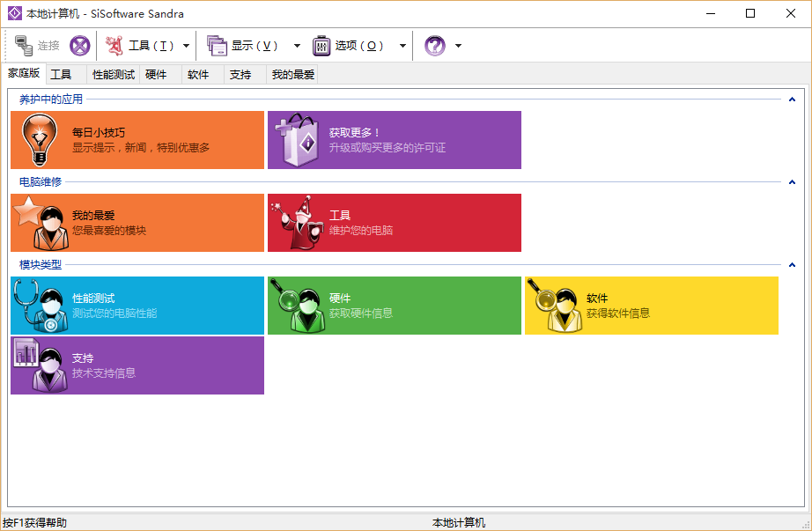Image resolution: width=812 pixels, height=531 pixels.
Task: Open the yellow 软件 tile title
Action: (x=597, y=299)
